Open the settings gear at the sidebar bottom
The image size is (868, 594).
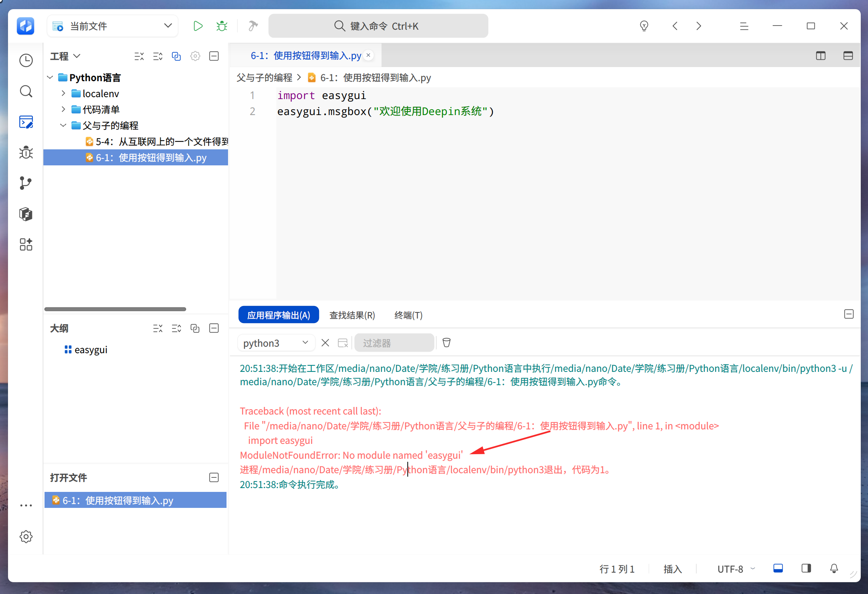point(26,536)
